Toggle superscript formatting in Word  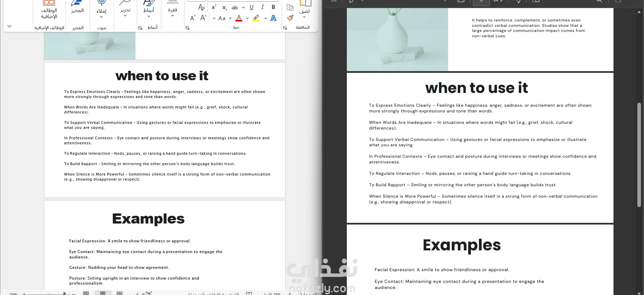click(x=214, y=7)
